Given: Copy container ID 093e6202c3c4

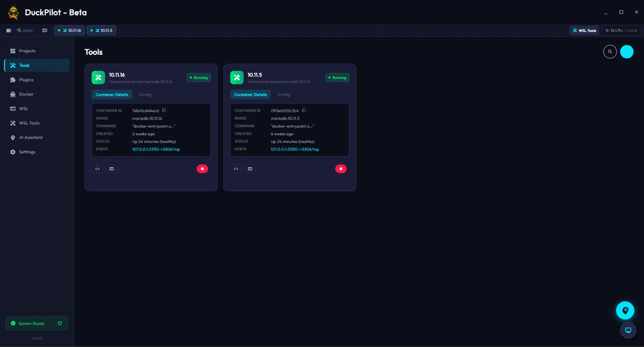Looking at the screenshot, I should click(x=304, y=110).
